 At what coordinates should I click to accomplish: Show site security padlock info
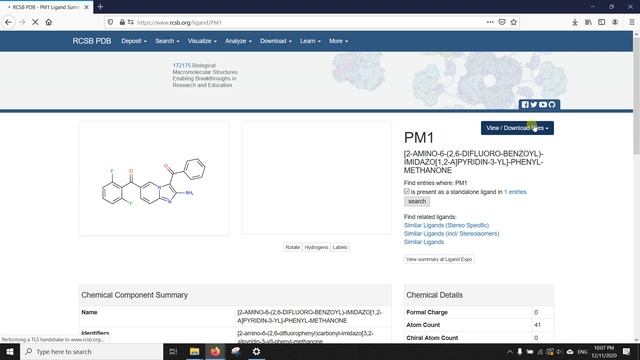pos(122,22)
